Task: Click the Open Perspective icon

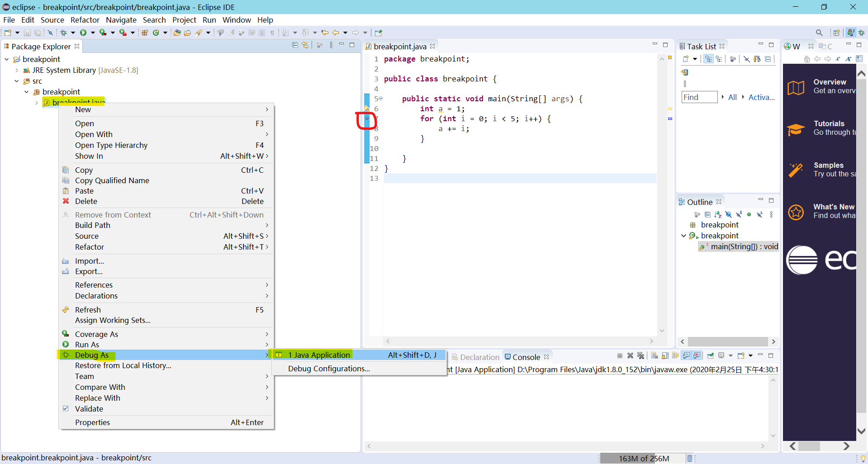Action: click(x=837, y=33)
